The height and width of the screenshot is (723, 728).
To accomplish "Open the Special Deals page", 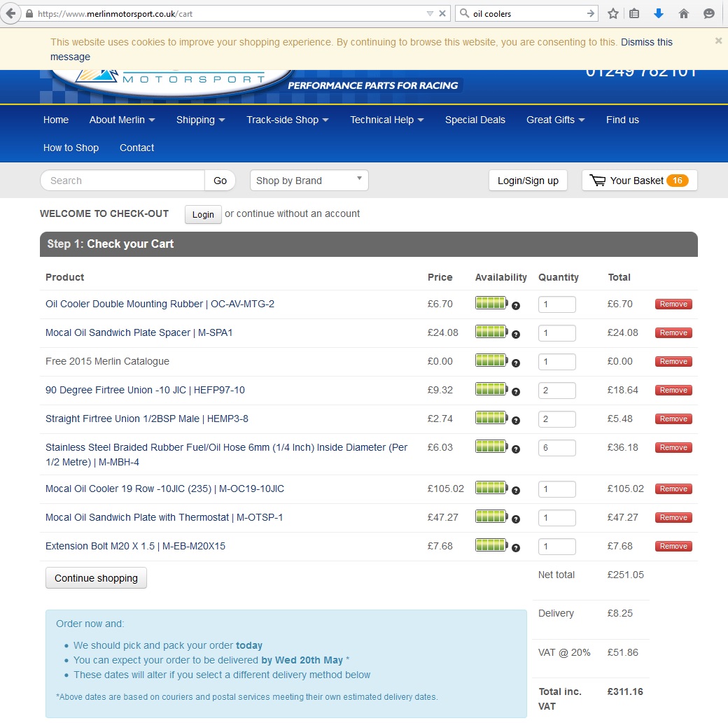I will tap(475, 120).
